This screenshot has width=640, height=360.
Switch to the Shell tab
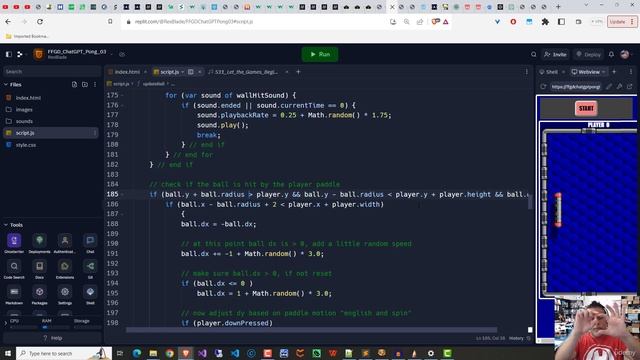pos(551,72)
